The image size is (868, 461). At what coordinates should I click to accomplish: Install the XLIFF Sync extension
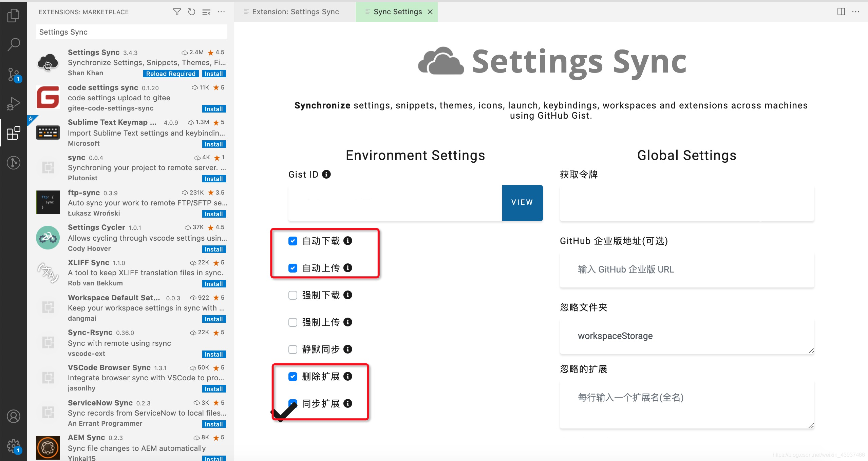[214, 284]
